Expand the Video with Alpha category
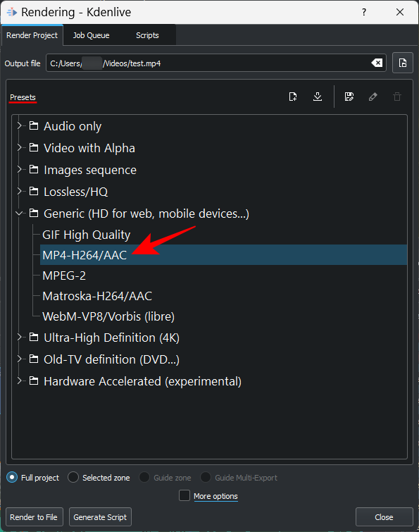Screen dimensions: 419x532 (x=19, y=147)
